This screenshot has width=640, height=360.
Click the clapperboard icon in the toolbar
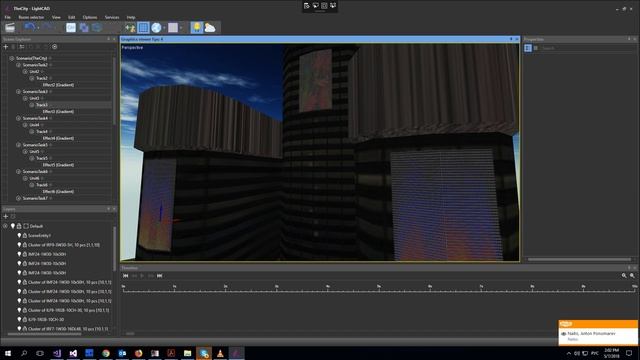pyautogui.click(x=10, y=27)
